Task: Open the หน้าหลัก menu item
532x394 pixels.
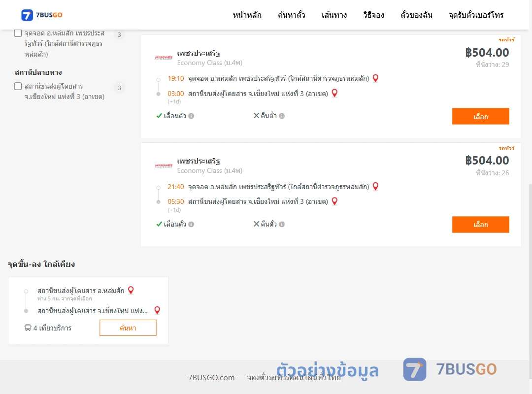Action: pyautogui.click(x=247, y=15)
